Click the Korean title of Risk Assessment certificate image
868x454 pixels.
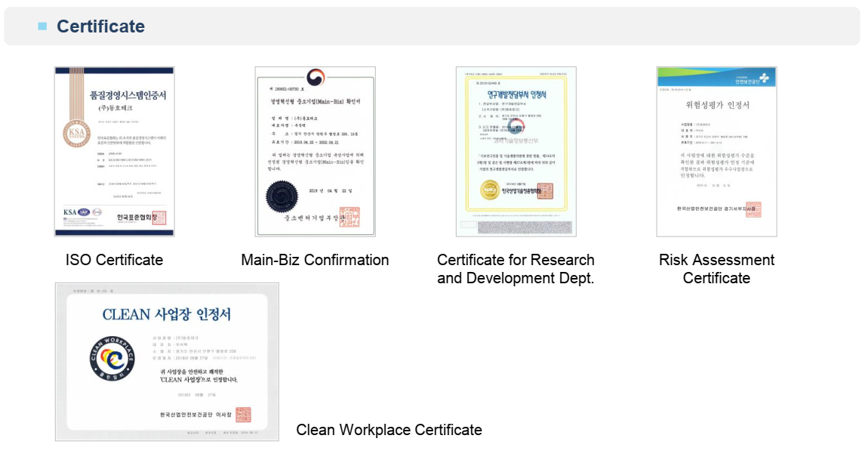[x=716, y=104]
